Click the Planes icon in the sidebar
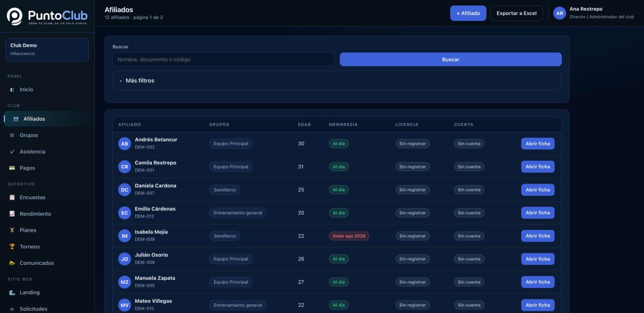The image size is (644, 313). [x=12, y=230]
